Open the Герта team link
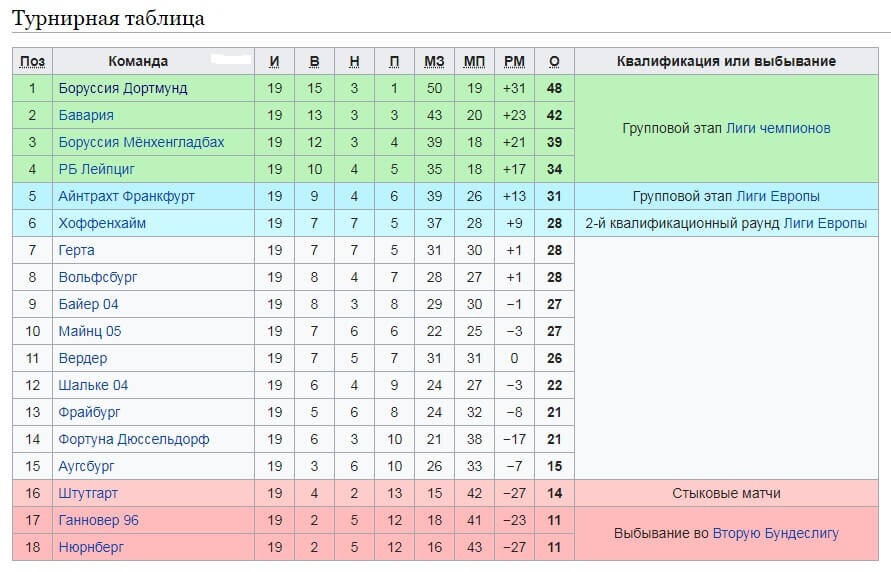Screen dimensions: 891x572 point(76,250)
